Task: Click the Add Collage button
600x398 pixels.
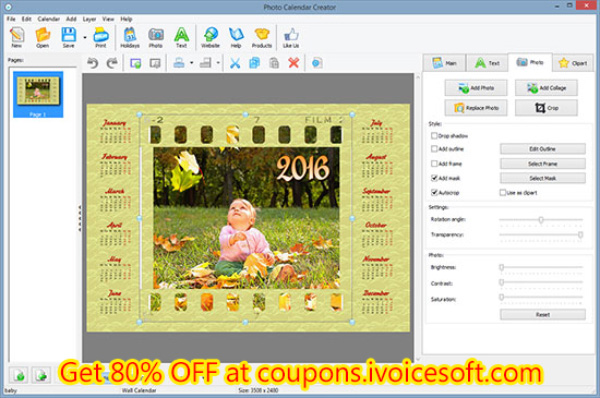Action: click(546, 88)
